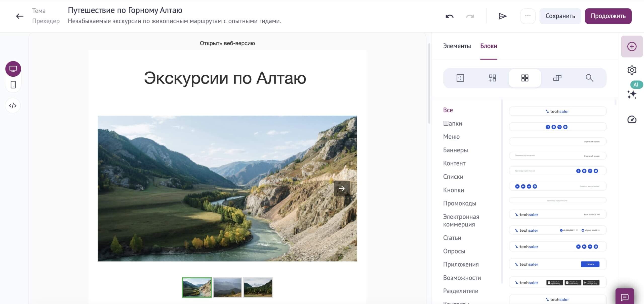Open the AI assistant sparkle icon

632,95
